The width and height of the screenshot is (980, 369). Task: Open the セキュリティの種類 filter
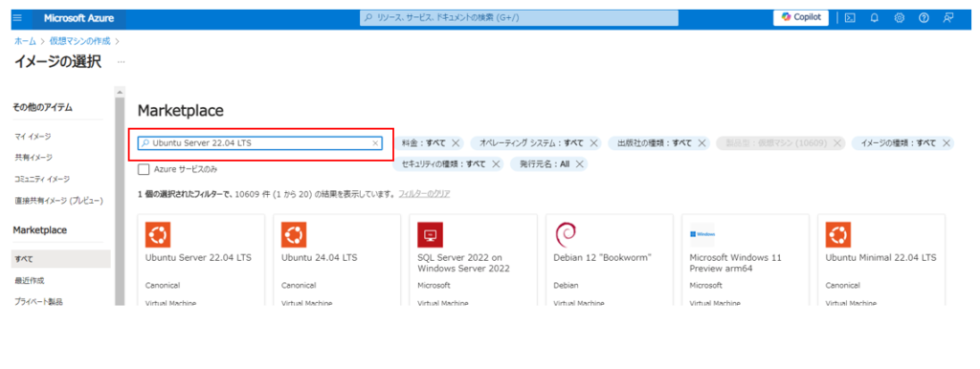click(444, 164)
